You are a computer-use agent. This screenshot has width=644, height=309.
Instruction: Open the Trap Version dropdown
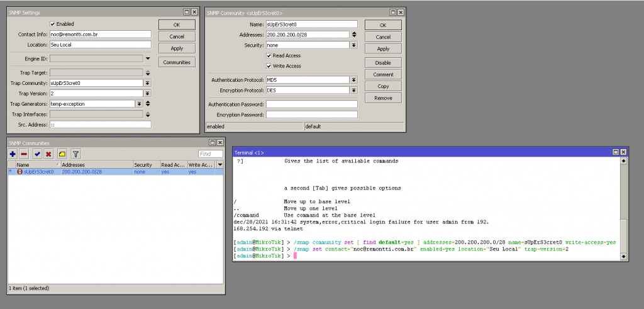pyautogui.click(x=148, y=93)
